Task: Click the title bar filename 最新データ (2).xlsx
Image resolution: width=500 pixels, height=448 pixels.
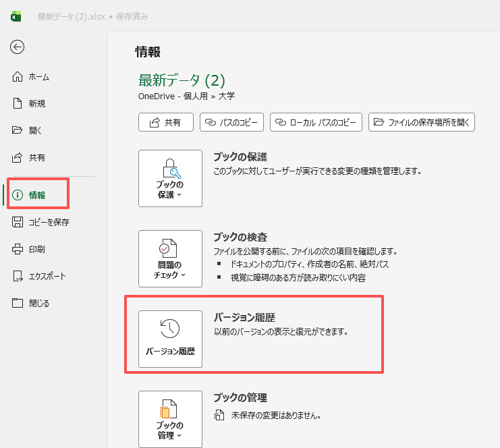Action: [72, 17]
